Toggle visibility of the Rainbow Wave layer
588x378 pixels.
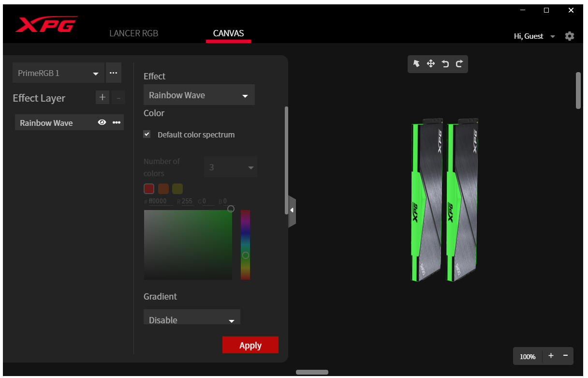[102, 123]
